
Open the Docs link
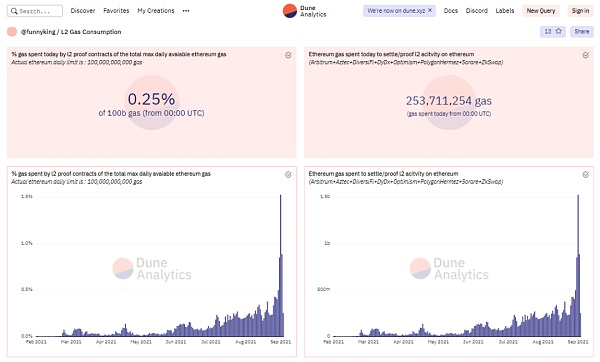pos(451,11)
